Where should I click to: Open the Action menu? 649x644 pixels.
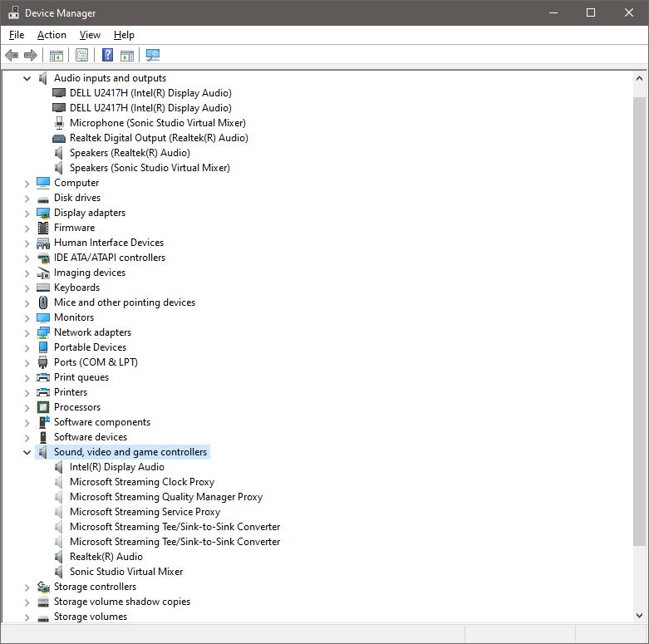52,35
